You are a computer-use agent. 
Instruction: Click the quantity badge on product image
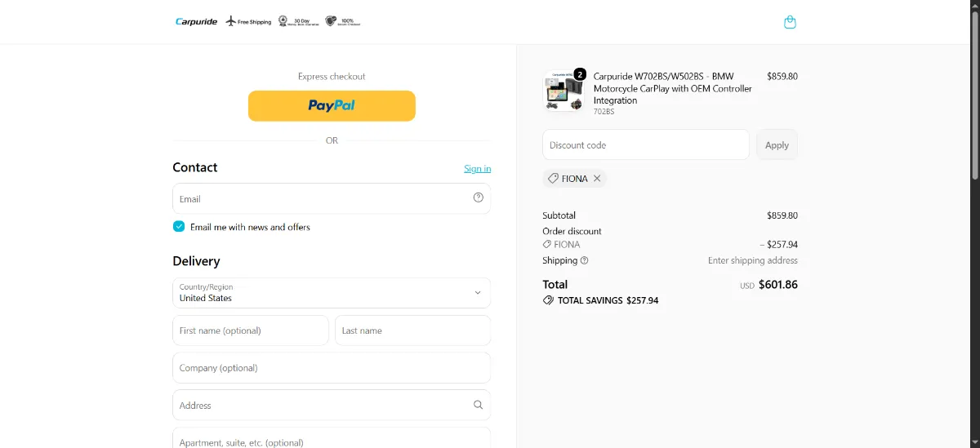click(x=580, y=74)
